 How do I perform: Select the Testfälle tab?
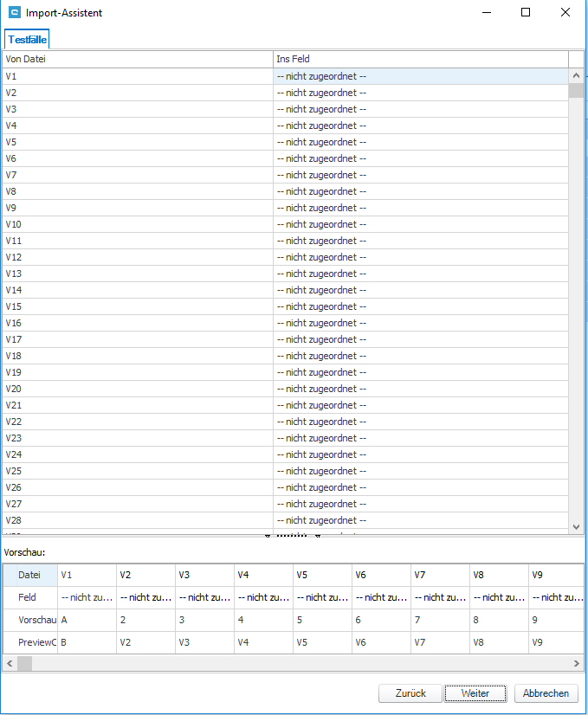(x=28, y=40)
